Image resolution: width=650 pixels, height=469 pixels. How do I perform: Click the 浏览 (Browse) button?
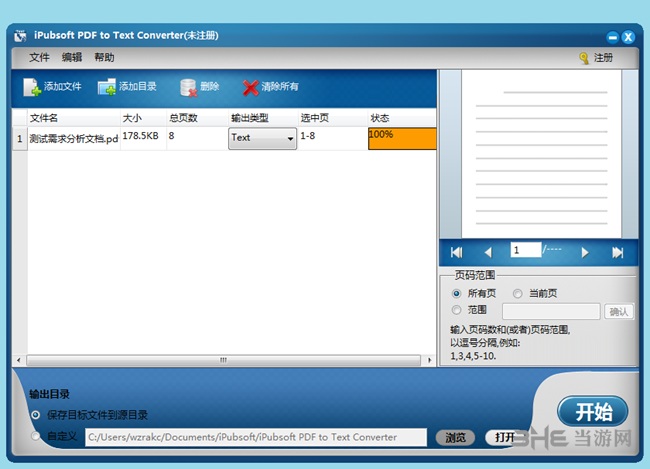point(455,437)
